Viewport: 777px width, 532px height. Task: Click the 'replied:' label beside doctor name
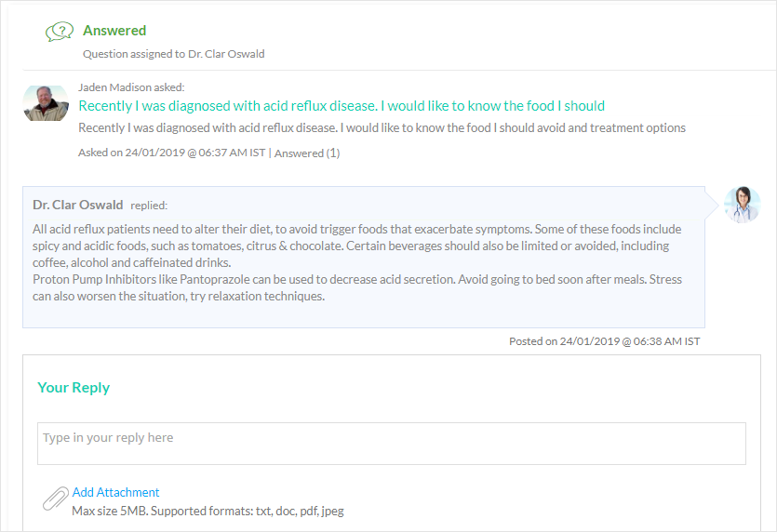coord(149,206)
